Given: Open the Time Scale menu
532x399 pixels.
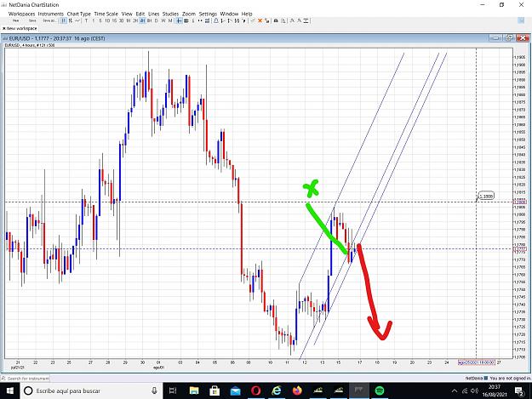Looking at the screenshot, I should 106,14.
